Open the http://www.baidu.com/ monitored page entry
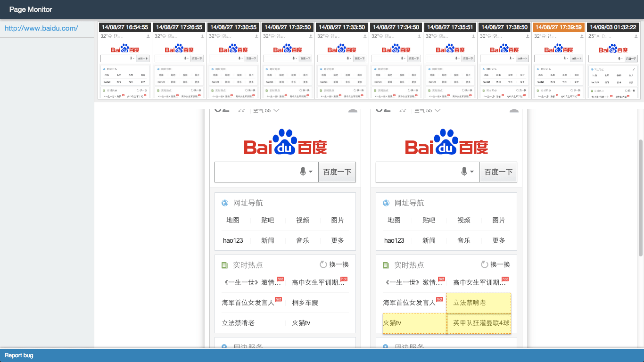Viewport: 644px width, 362px height. coord(41,28)
